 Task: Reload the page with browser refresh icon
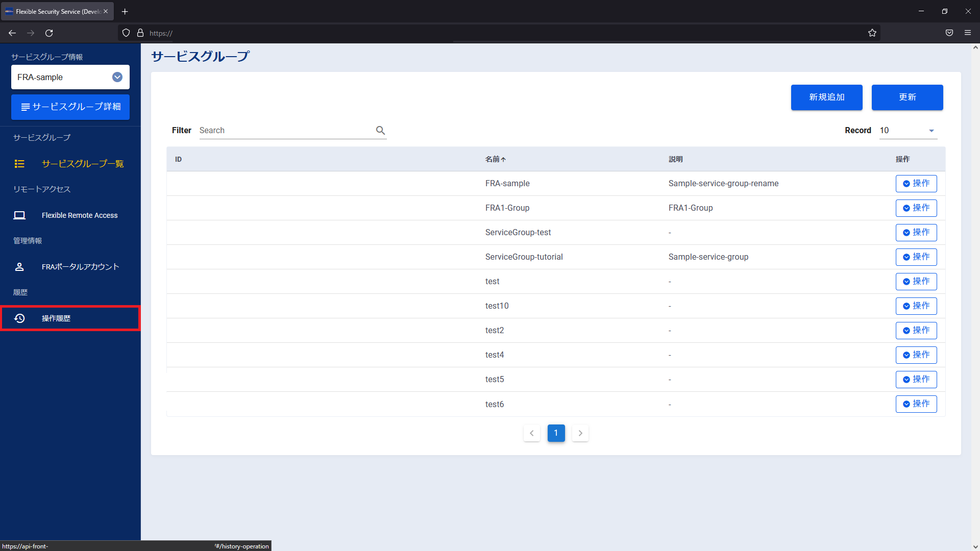tap(49, 33)
